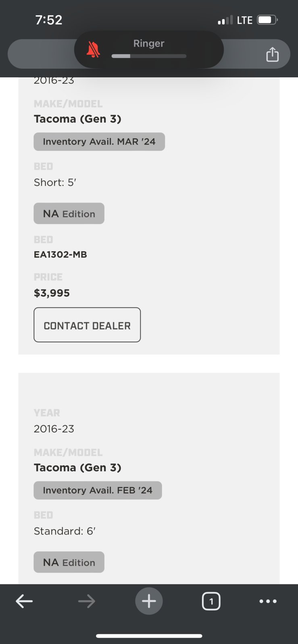Go back with the left arrow

24,601
